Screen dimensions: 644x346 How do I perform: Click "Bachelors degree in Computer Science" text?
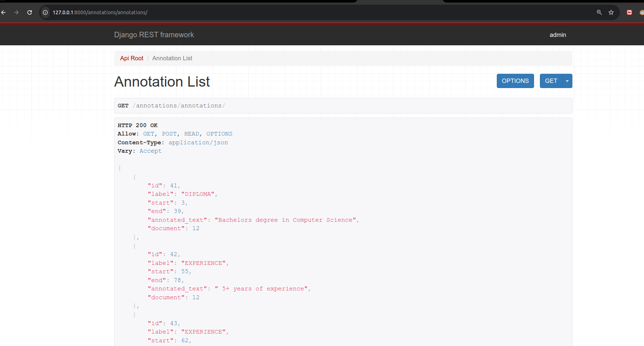click(285, 220)
